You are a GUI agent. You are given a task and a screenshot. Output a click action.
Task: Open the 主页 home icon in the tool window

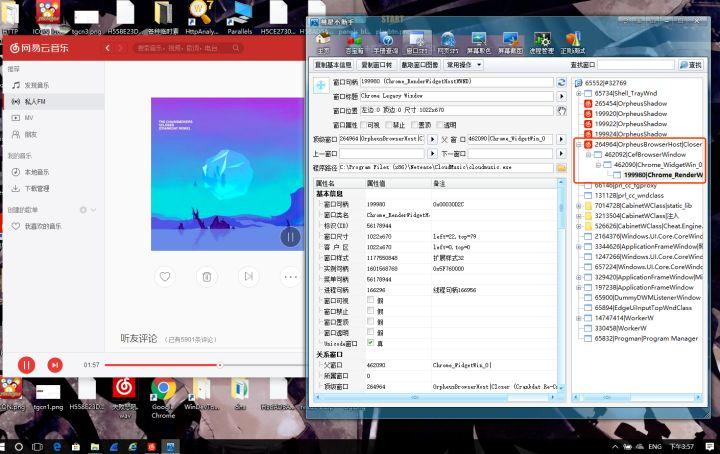(x=323, y=43)
